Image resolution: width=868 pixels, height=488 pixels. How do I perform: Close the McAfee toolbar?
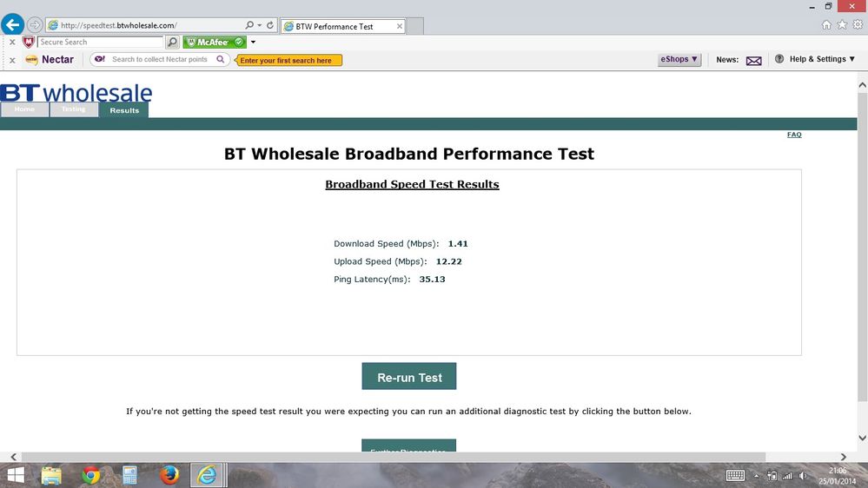[12, 42]
